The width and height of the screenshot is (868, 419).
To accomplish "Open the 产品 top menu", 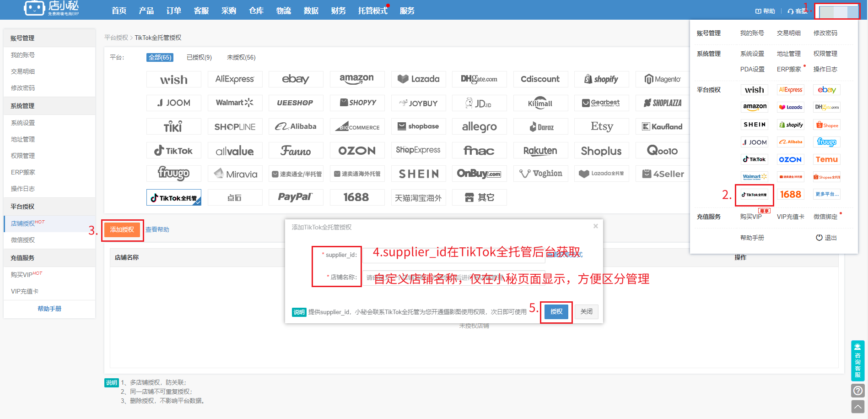I will 146,11.
